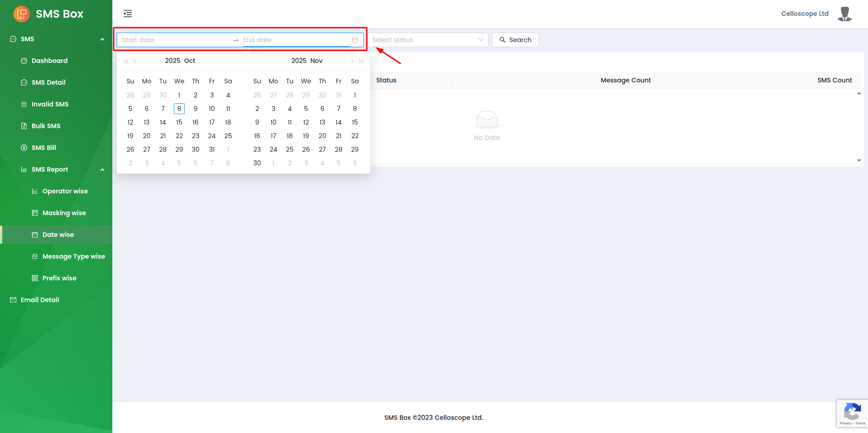Click the Search button
Image resolution: width=868 pixels, height=433 pixels.
[x=515, y=40]
